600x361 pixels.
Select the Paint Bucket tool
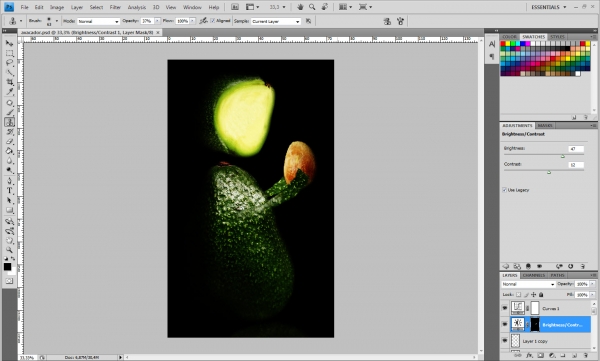coord(9,151)
